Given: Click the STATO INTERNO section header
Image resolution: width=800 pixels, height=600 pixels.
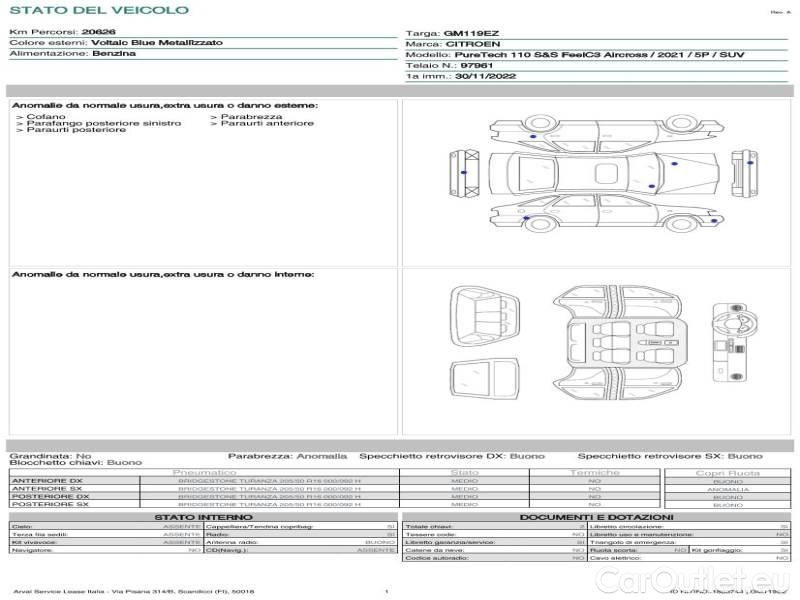Looking at the screenshot, I should pos(203,517).
